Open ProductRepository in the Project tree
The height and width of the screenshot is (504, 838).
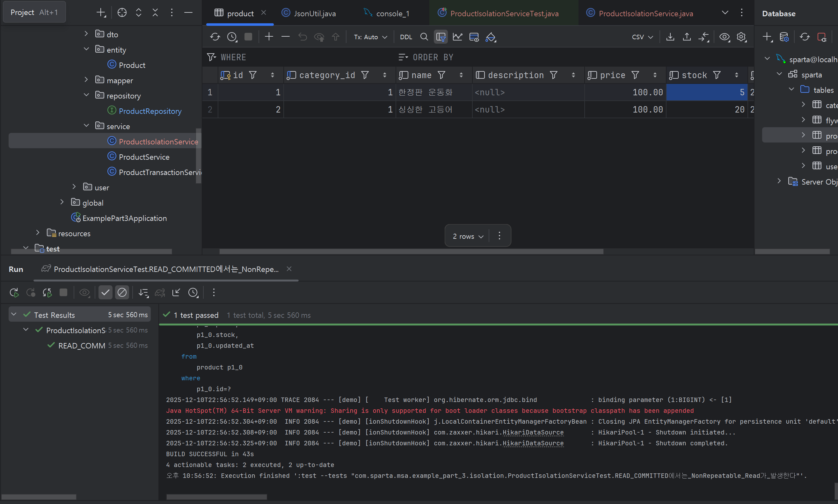tap(150, 111)
